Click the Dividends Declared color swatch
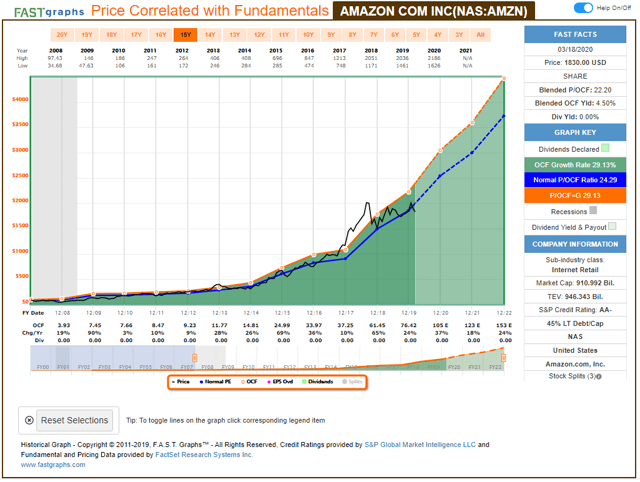This screenshot has height=482, width=640. (605, 148)
